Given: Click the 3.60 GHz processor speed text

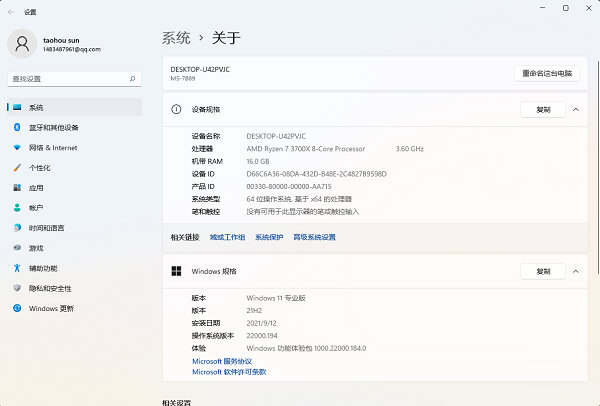Looking at the screenshot, I should click(409, 149).
